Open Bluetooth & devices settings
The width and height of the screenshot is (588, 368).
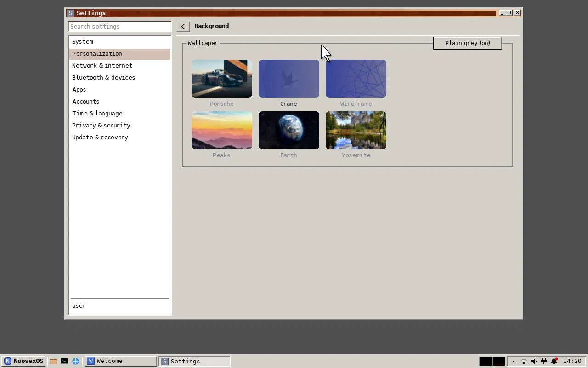coord(120,78)
